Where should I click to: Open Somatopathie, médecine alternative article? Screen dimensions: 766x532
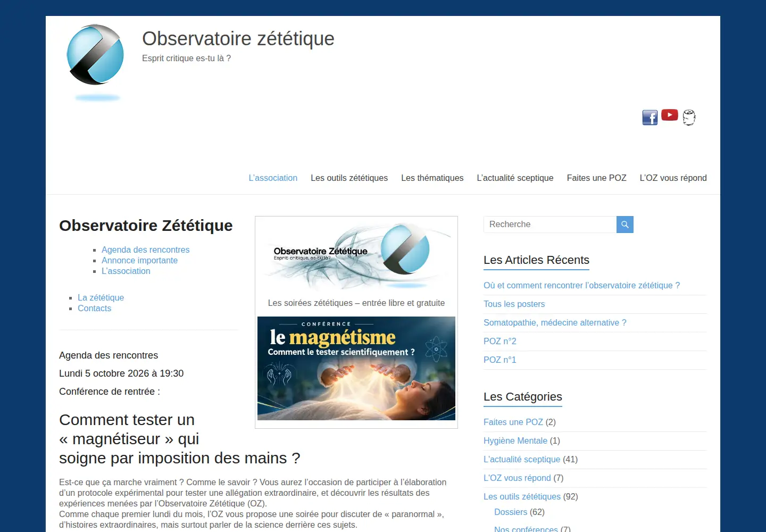coord(555,323)
